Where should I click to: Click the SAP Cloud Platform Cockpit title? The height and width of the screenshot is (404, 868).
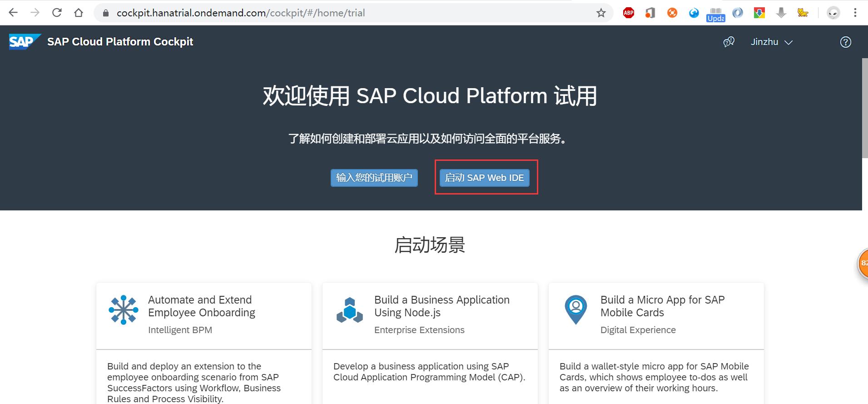(x=120, y=42)
